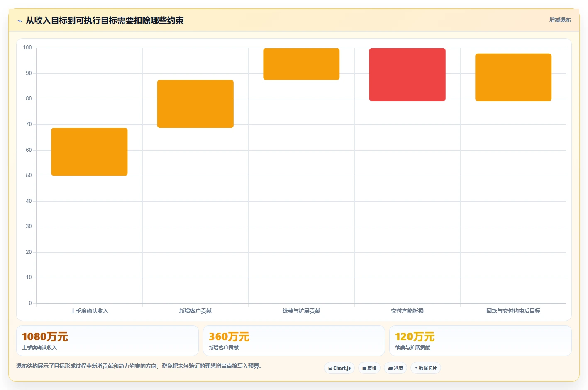Click the Chart.js tag pill
Image resolution: width=588 pixels, height=390 pixels.
(x=339, y=368)
